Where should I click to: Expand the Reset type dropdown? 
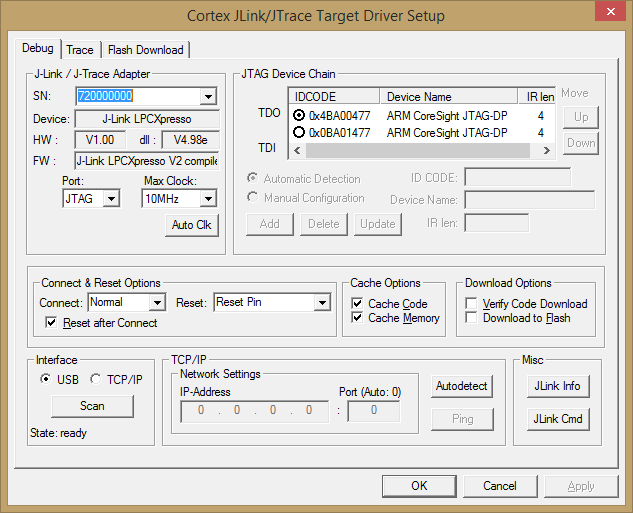(x=321, y=302)
